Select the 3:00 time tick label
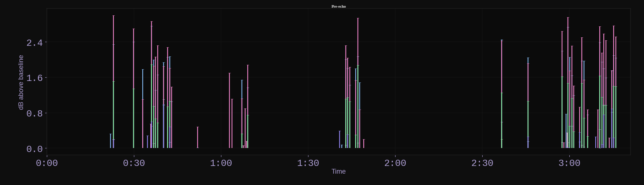 [569, 163]
